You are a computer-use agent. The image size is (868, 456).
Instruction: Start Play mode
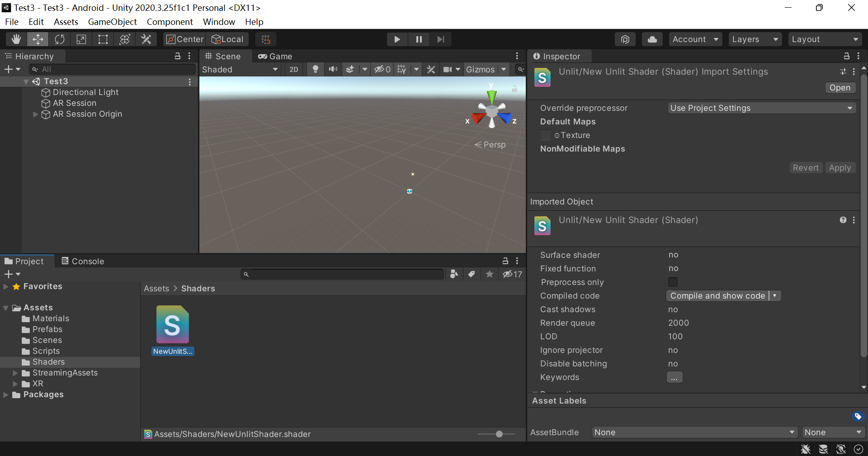click(397, 39)
